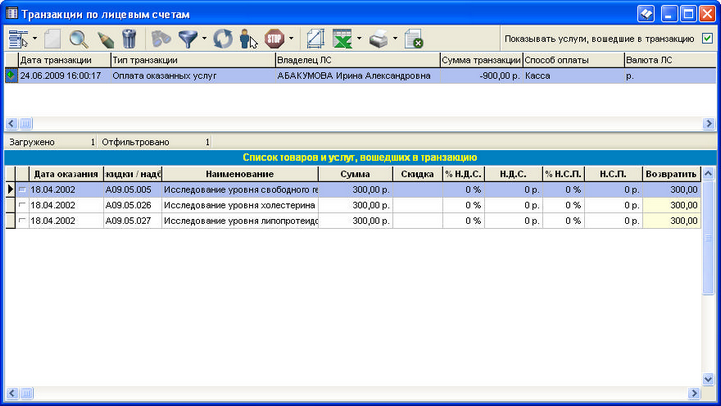721x406 pixels.
Task: Sort by 'Дата транзакции' column header
Action: pos(64,60)
